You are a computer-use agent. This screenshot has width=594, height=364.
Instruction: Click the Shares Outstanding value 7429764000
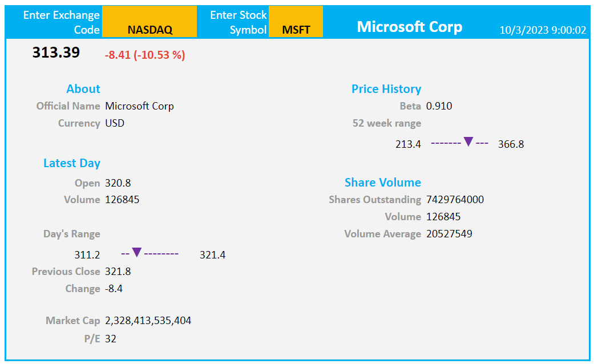tap(455, 200)
